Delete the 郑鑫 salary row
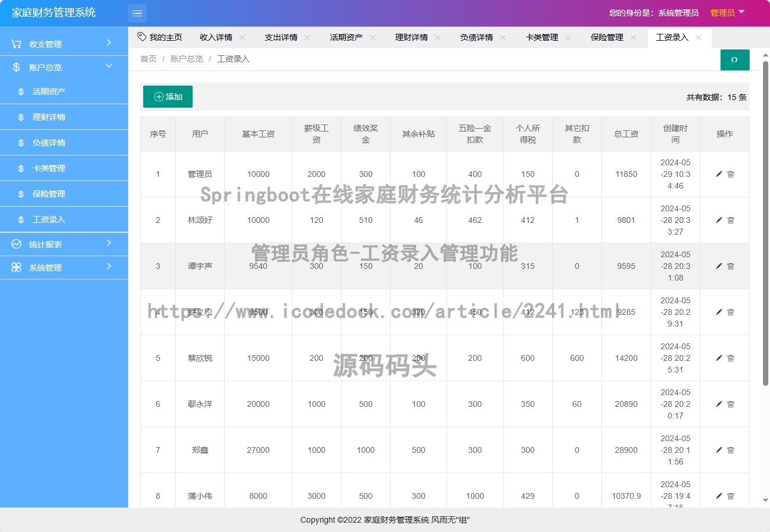 point(730,450)
